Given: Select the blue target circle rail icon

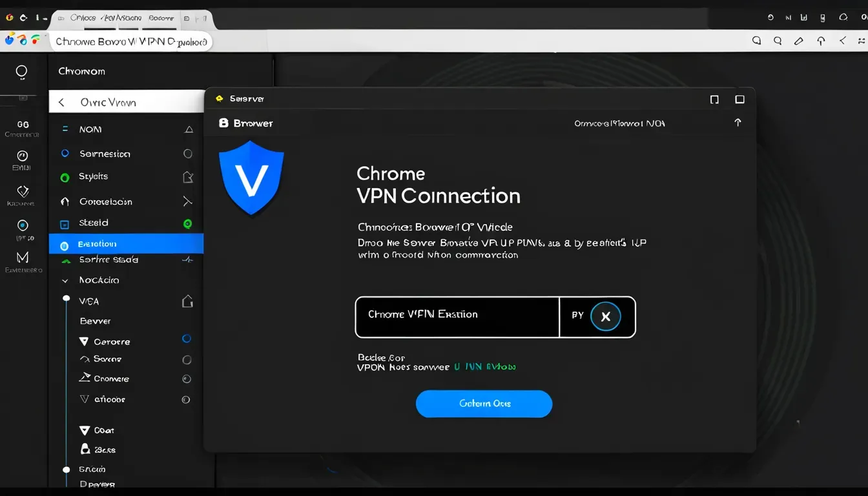Looking at the screenshot, I should click(23, 225).
